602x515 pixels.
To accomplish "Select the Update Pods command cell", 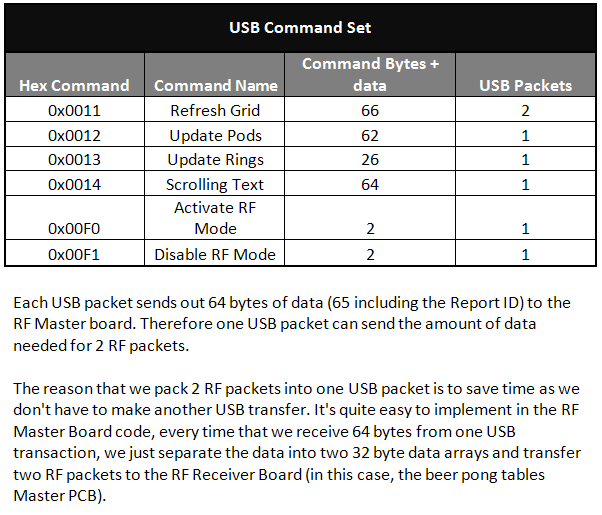I will coord(215,135).
